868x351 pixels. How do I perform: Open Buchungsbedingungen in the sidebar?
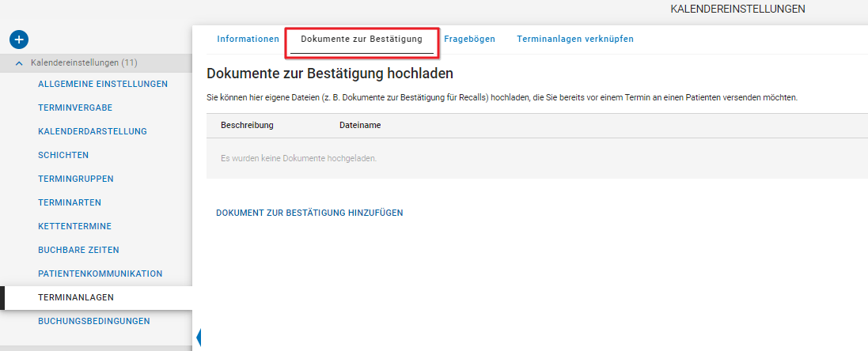(93, 321)
